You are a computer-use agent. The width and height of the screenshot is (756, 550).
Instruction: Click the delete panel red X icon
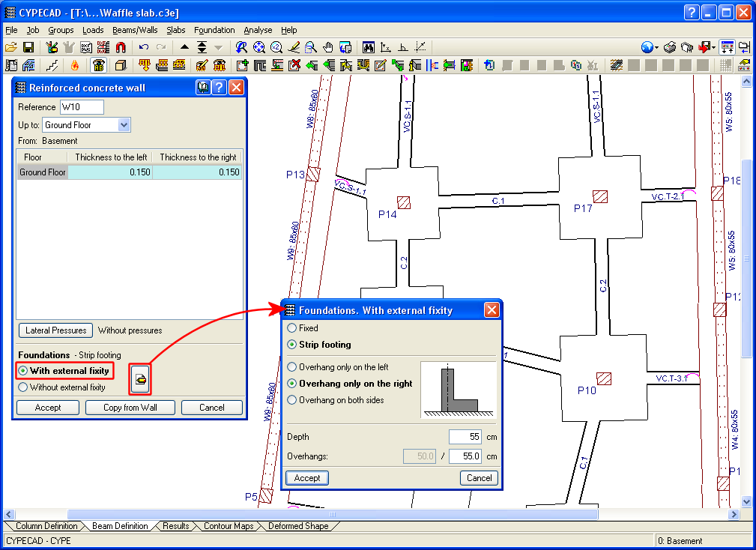coord(294,65)
